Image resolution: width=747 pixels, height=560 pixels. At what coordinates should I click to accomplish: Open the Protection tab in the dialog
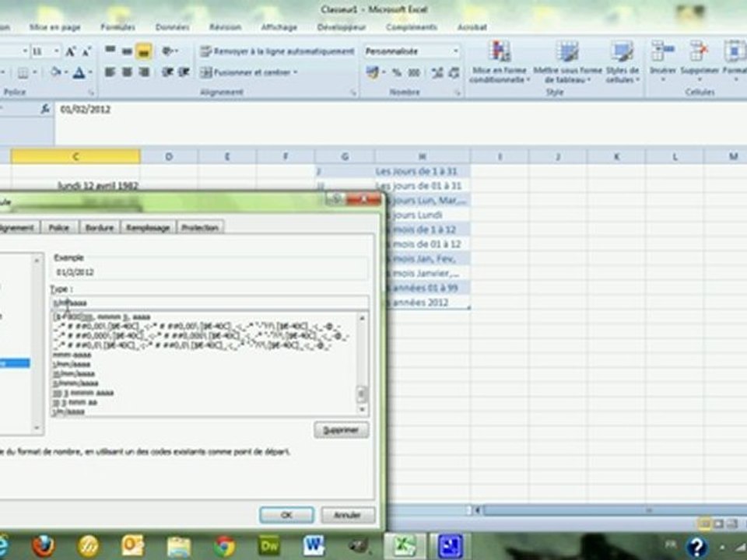tap(200, 228)
